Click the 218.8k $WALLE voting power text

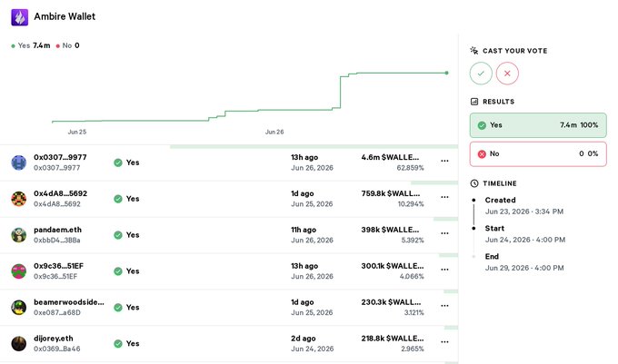(x=393, y=339)
